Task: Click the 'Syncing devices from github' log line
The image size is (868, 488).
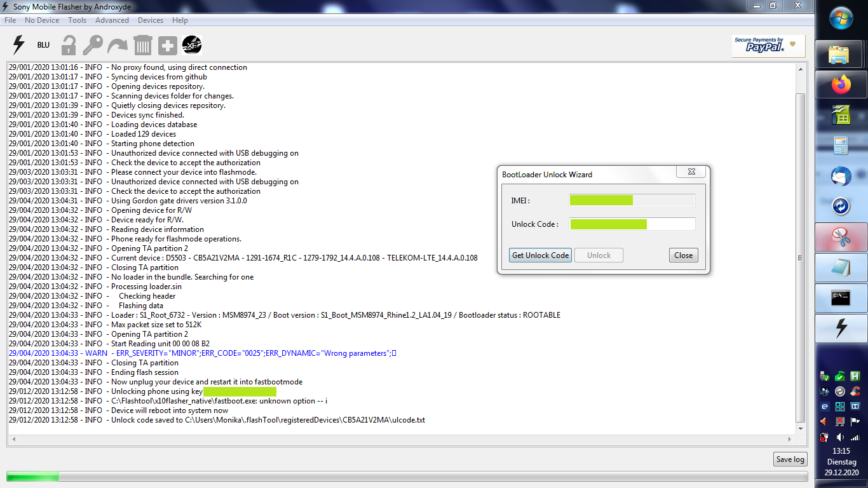Action: click(108, 77)
